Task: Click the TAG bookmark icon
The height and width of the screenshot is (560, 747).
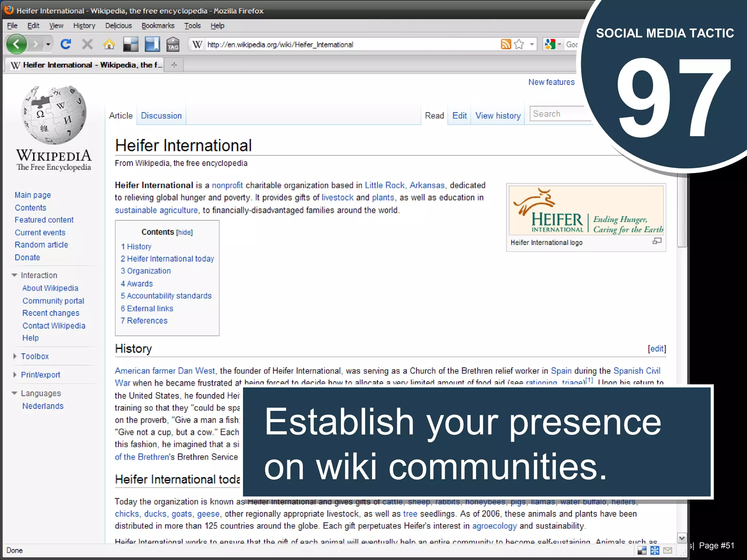Action: 173,44
